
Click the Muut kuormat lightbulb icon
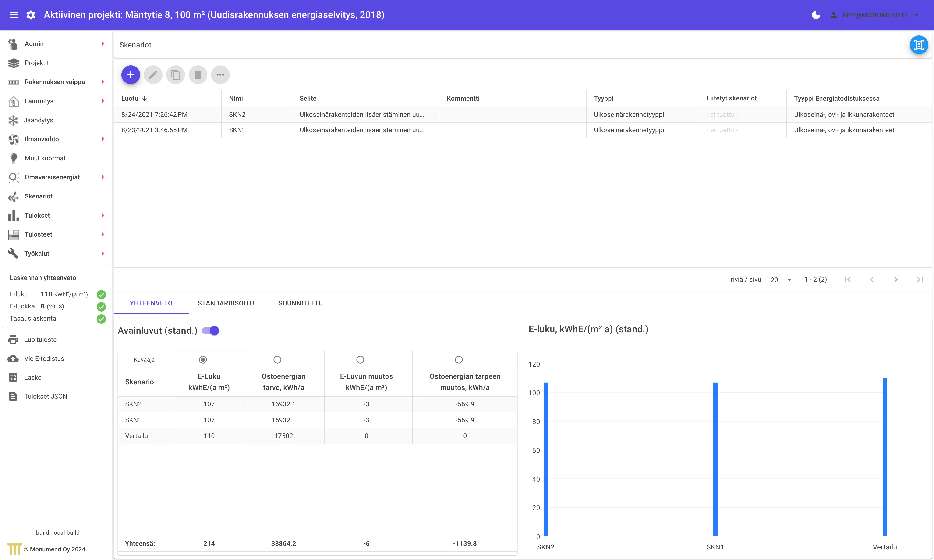click(x=14, y=158)
